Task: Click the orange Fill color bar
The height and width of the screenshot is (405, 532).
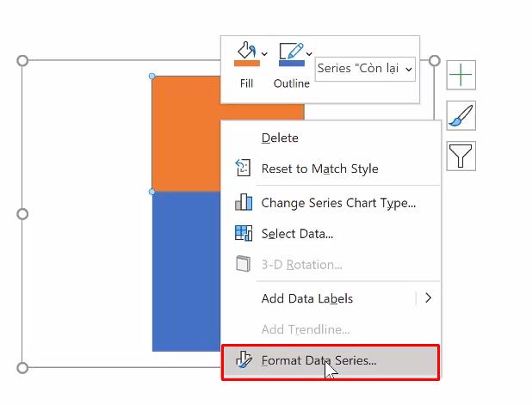Action: click(247, 63)
